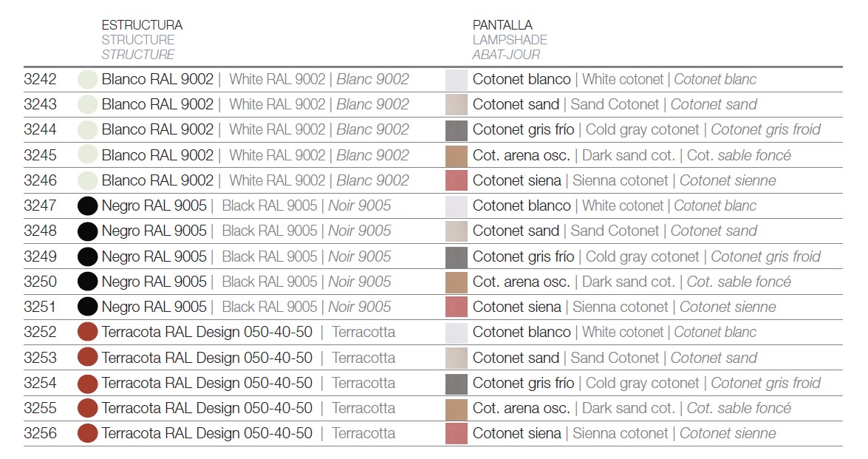868x459 pixels.
Task: Click 'Terracota RAL Design 050-40-50' in row 3255
Action: click(207, 408)
